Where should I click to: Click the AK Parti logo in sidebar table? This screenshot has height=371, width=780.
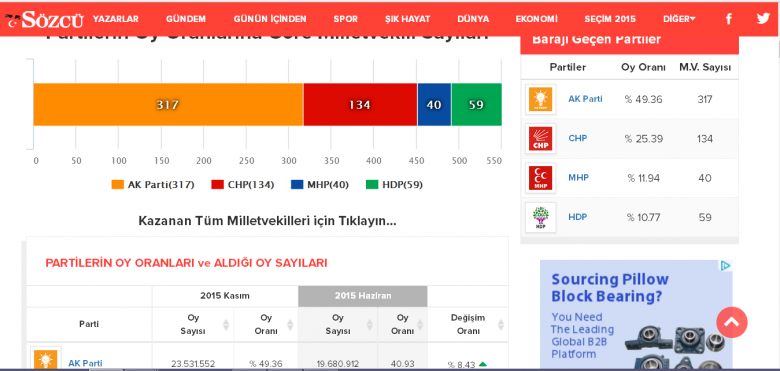tap(540, 99)
